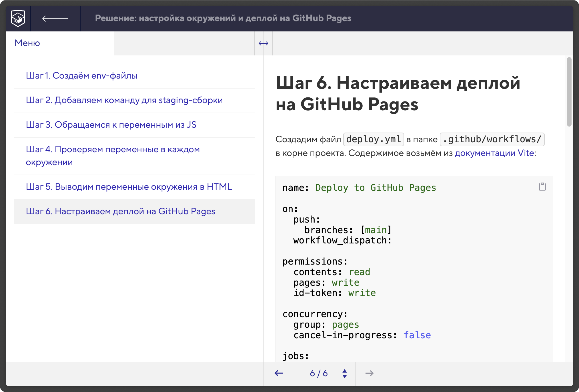579x392 pixels.
Task: Click the panel resize double-arrow icon
Action: pos(263,43)
